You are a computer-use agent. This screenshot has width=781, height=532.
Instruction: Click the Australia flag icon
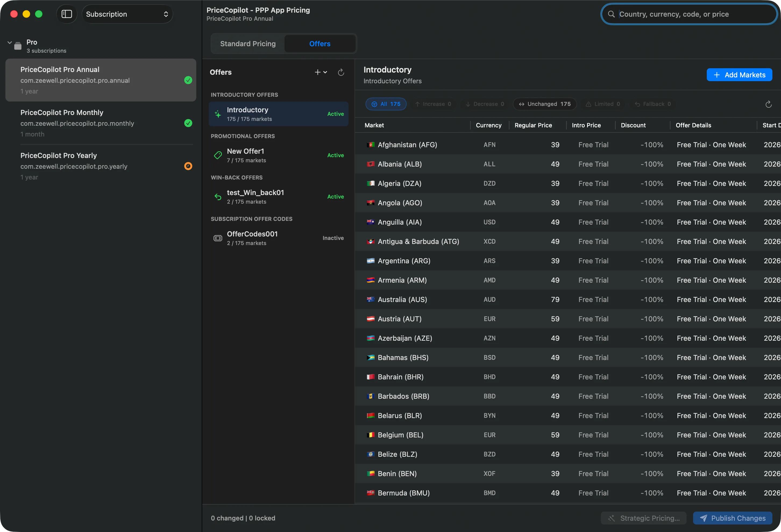tap(370, 299)
